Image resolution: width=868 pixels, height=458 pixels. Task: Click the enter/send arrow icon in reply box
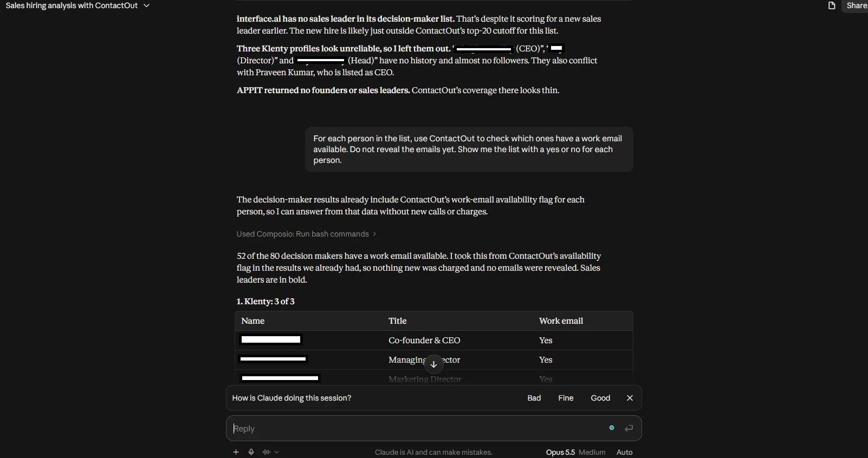point(629,428)
